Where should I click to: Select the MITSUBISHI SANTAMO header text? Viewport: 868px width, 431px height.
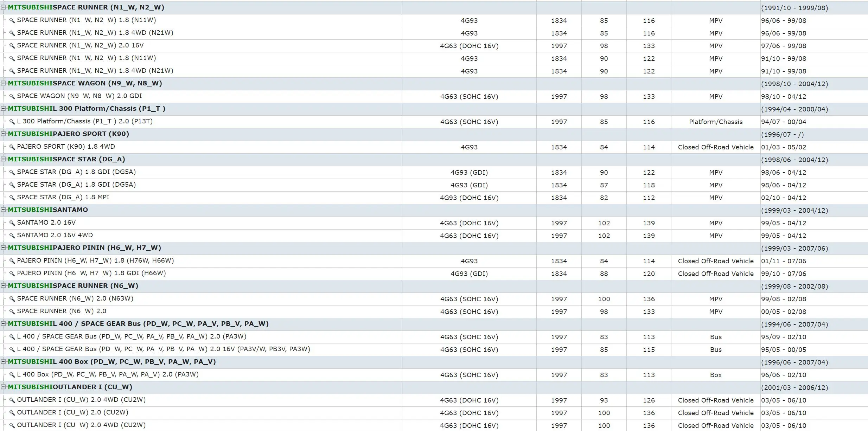click(x=48, y=210)
